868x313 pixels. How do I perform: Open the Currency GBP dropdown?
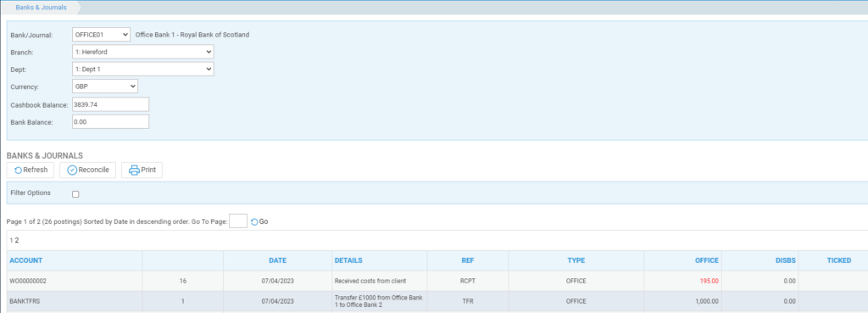click(105, 87)
